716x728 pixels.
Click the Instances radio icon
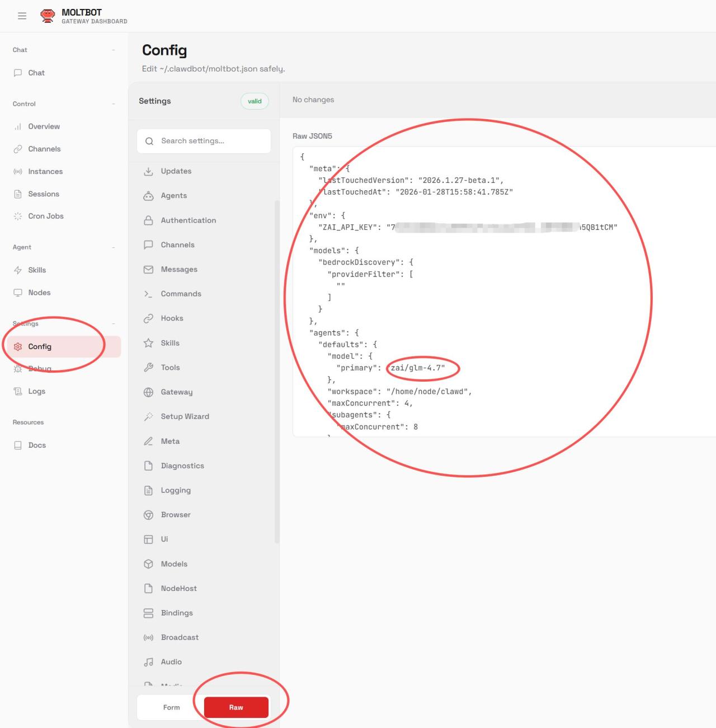point(18,171)
